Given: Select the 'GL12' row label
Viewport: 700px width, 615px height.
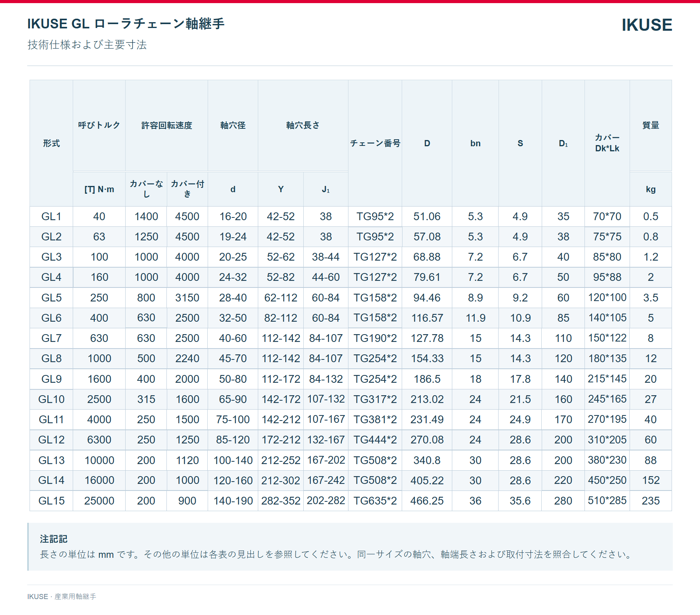Looking at the screenshot, I should [51, 440].
